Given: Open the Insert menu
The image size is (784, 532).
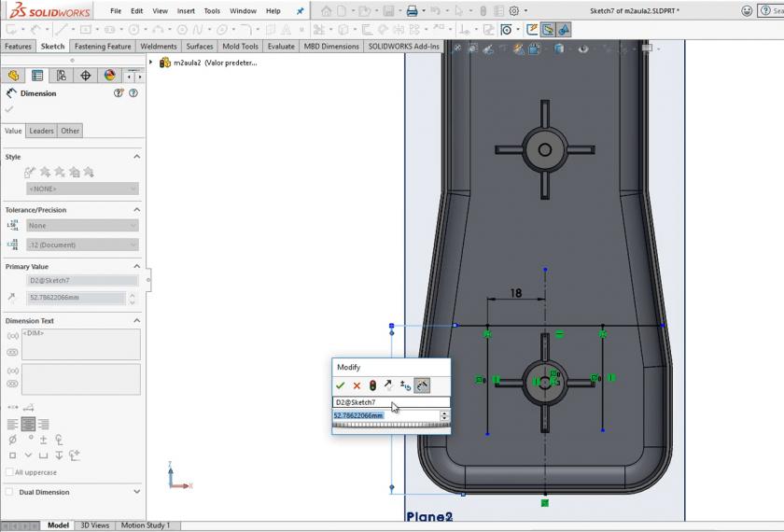Looking at the screenshot, I should tap(186, 11).
